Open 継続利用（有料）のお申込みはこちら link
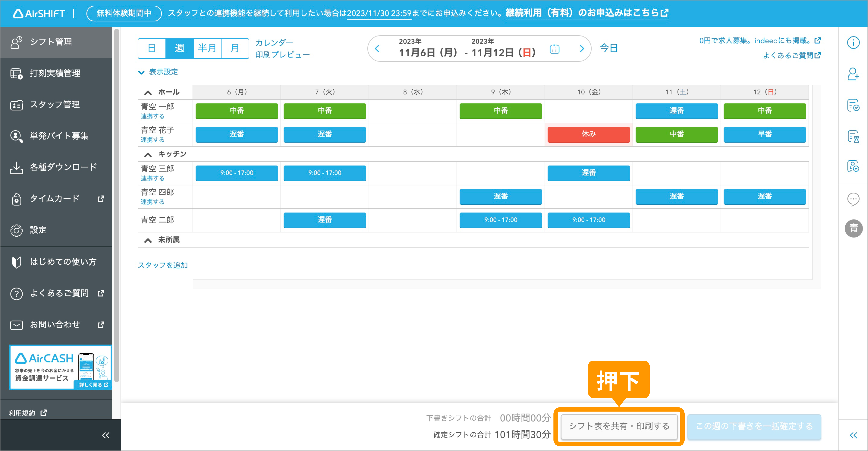Screen dimensions: 868x451 pyautogui.click(x=587, y=13)
